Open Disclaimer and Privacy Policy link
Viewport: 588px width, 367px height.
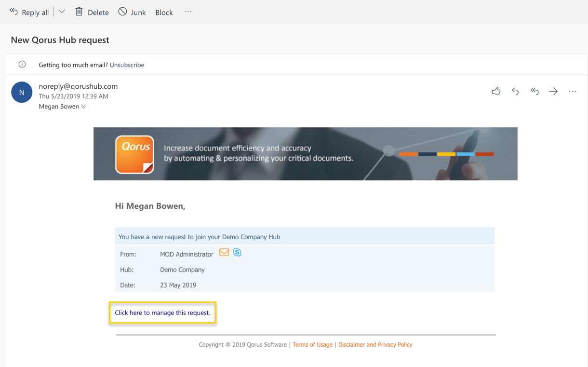(x=375, y=345)
